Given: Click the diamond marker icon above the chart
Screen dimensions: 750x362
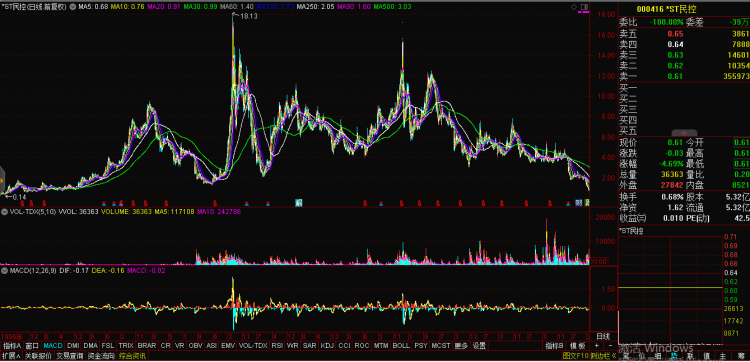Looking at the screenshot, I should coord(574,7).
